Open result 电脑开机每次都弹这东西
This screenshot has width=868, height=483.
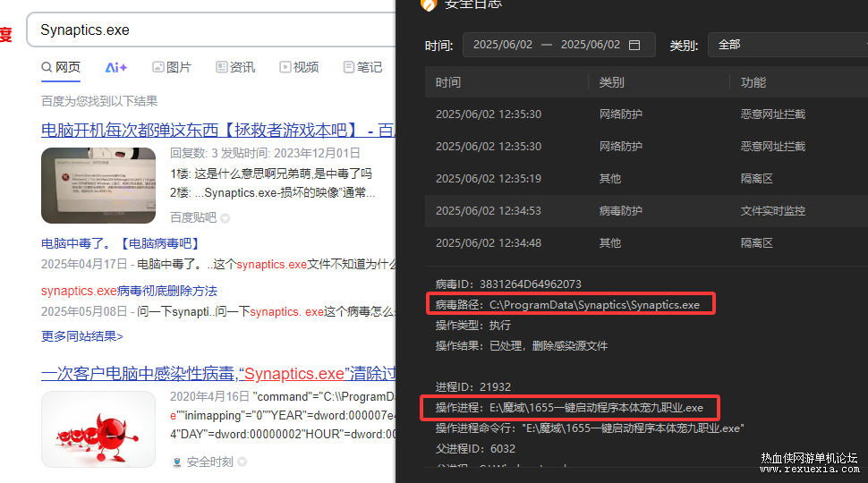[x=218, y=130]
